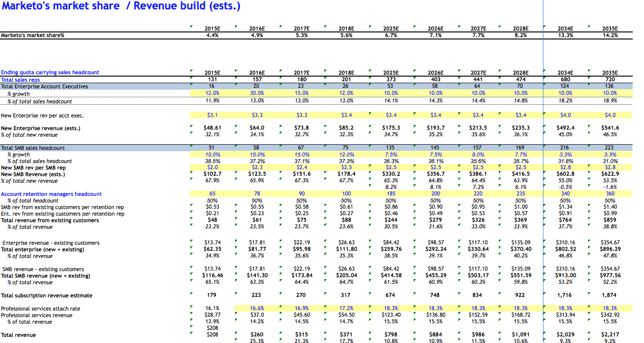Click "New Enterprise rev per acct exec." label
The height and width of the screenshot is (343, 644).
pyautogui.click(x=42, y=115)
